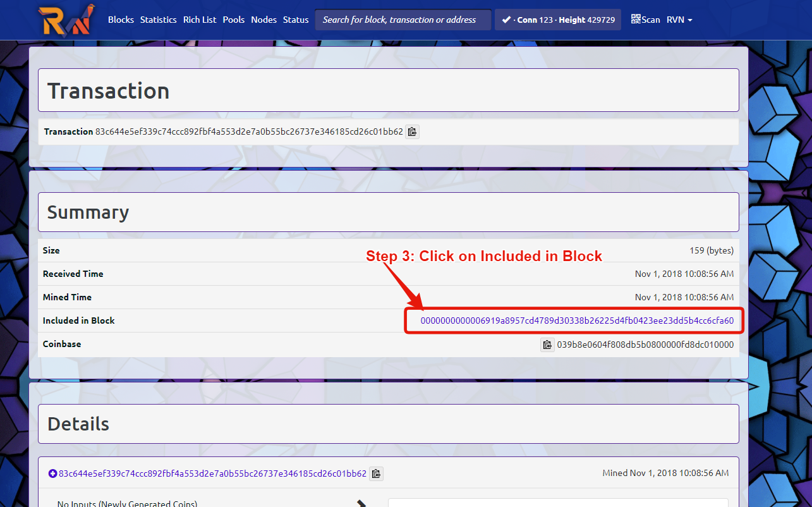Viewport: 812px width, 507px height.
Task: Open the QR code Scan feature
Action: (645, 20)
